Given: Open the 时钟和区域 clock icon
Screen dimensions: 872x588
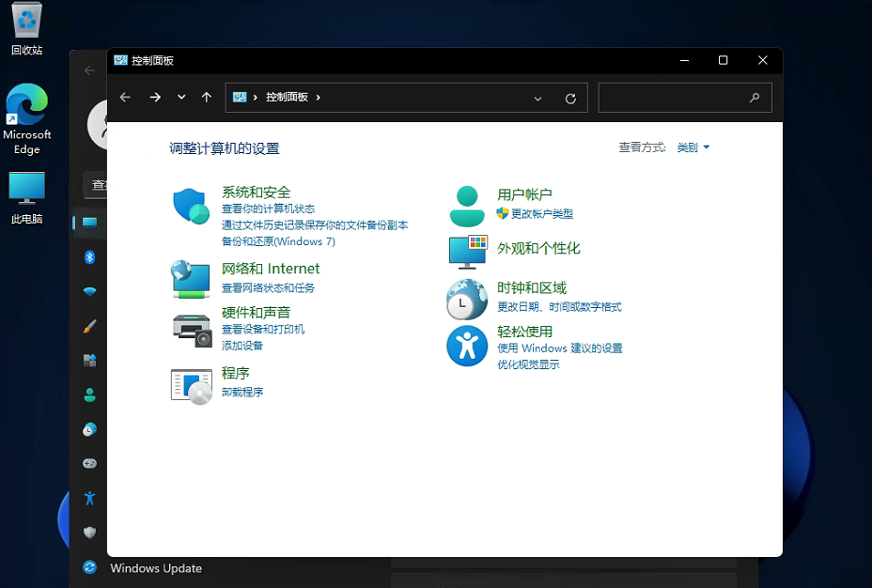Looking at the screenshot, I should click(467, 301).
